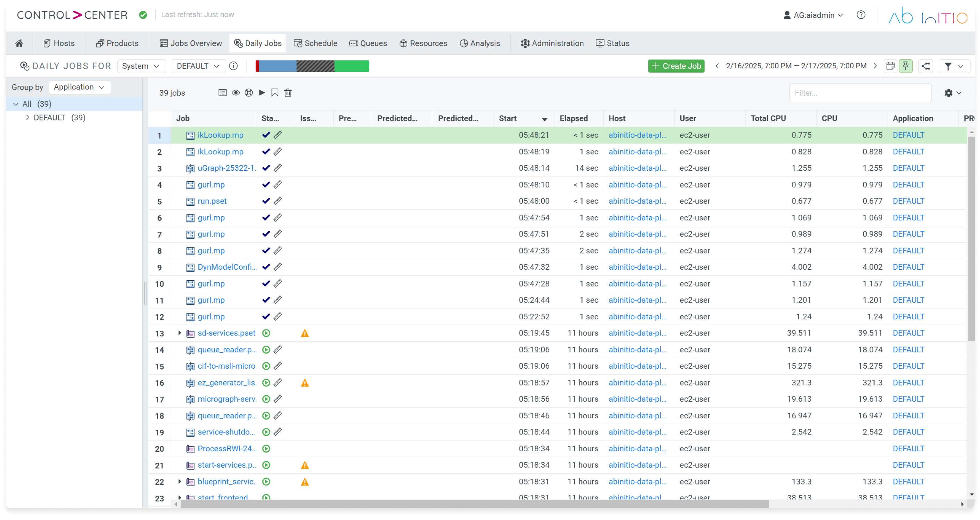Open the filter funnel dropdown
The image size is (980, 520).
pyautogui.click(x=954, y=66)
